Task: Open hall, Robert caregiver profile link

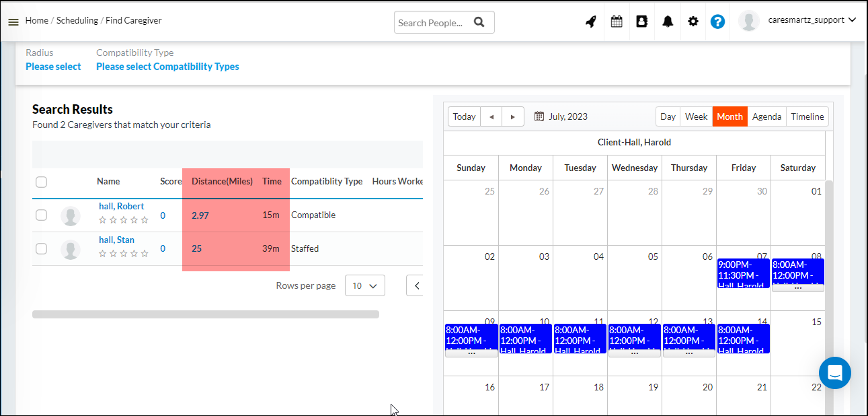Action: 121,206
